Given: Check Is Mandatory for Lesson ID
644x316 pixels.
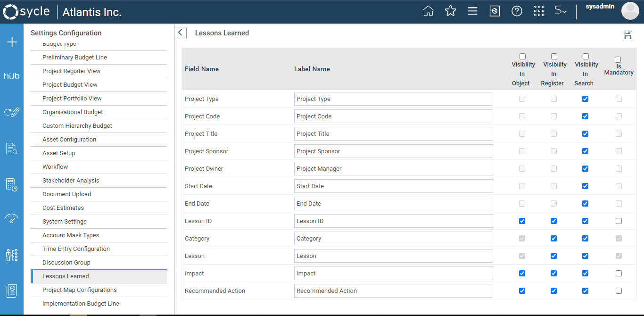Looking at the screenshot, I should (x=619, y=221).
